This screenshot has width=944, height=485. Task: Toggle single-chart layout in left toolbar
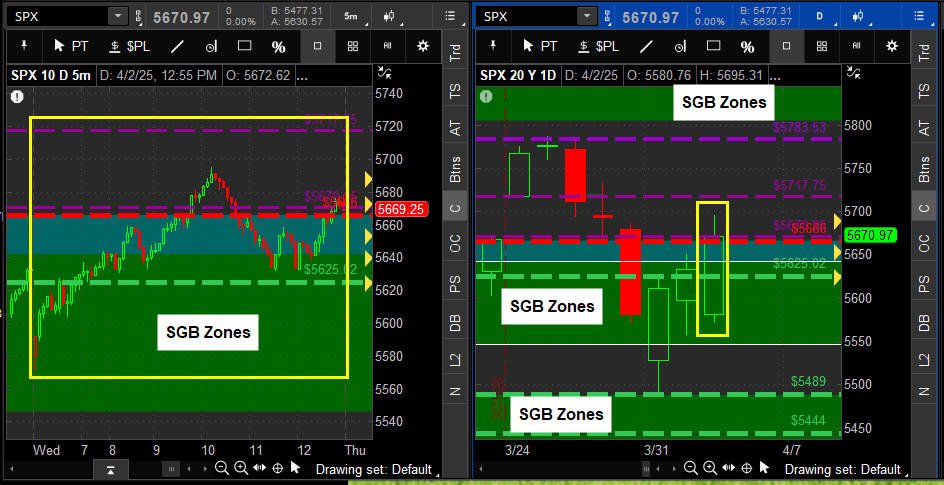(x=318, y=46)
